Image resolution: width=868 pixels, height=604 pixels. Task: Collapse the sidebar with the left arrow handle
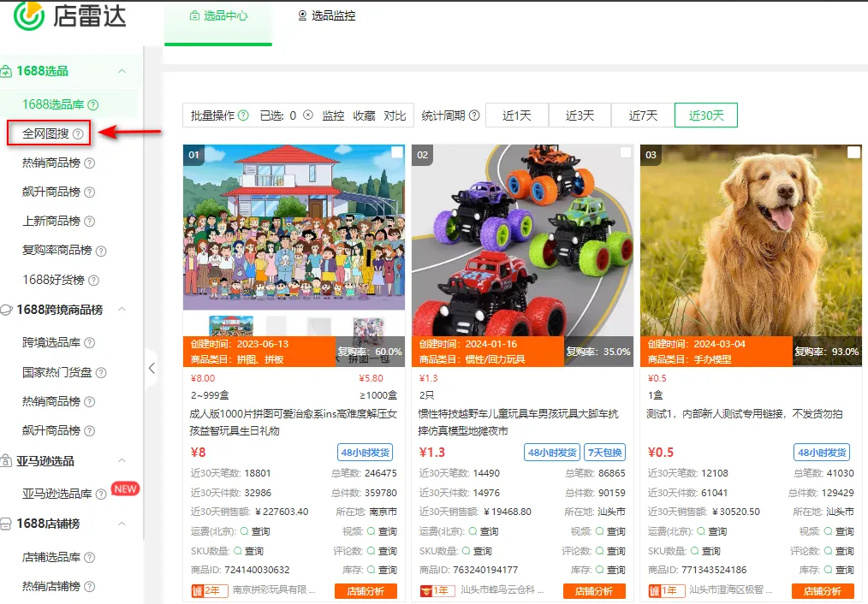pos(152,369)
